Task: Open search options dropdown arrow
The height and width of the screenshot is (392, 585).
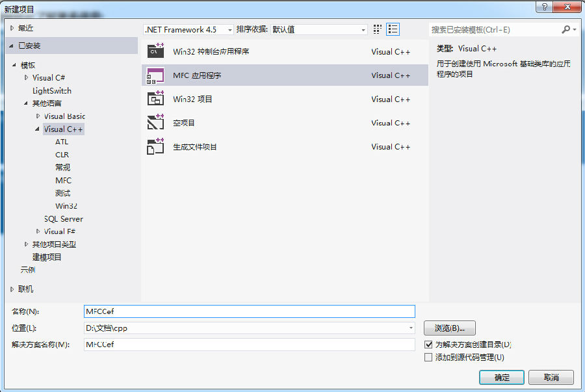Action: click(x=575, y=29)
